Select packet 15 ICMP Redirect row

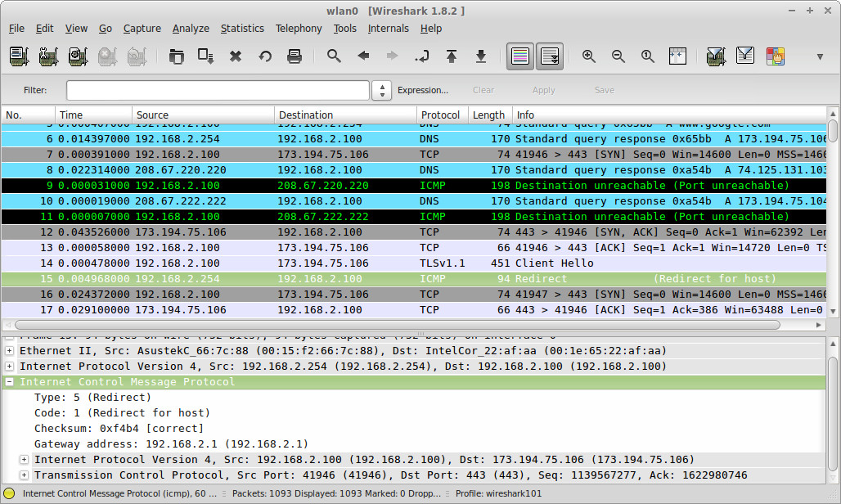coord(413,279)
